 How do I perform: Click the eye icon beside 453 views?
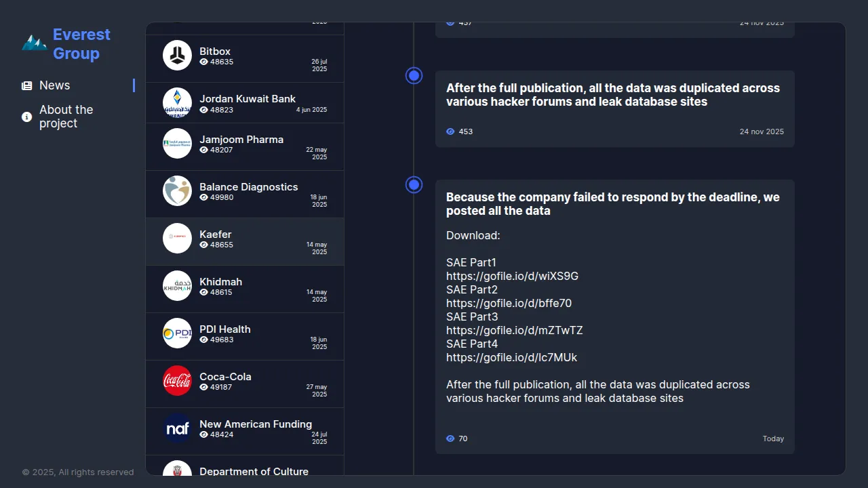pos(450,131)
